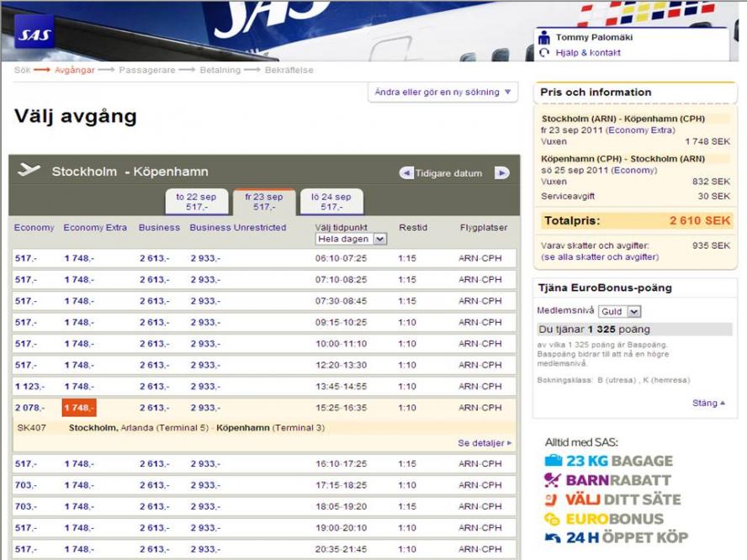Screen dimensions: 747x560
Task: Select Business 2 613 for 07:30-08:45 flight
Action: pyautogui.click(x=154, y=301)
